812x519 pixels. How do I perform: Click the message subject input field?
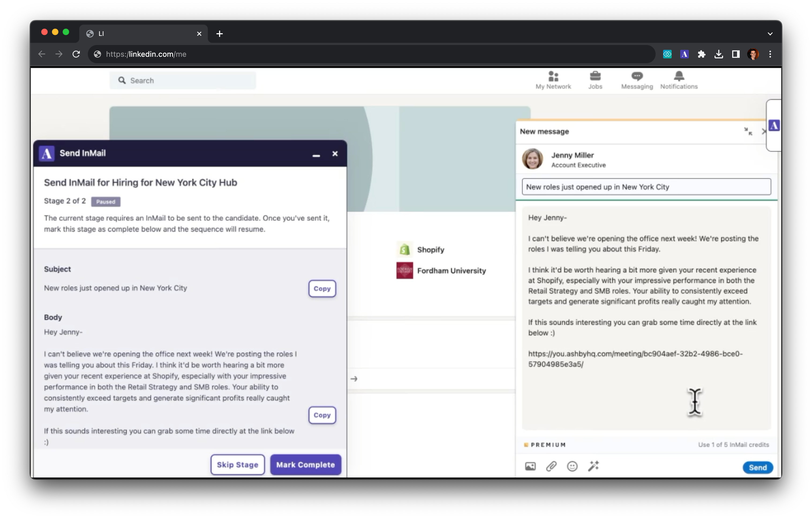coord(646,187)
